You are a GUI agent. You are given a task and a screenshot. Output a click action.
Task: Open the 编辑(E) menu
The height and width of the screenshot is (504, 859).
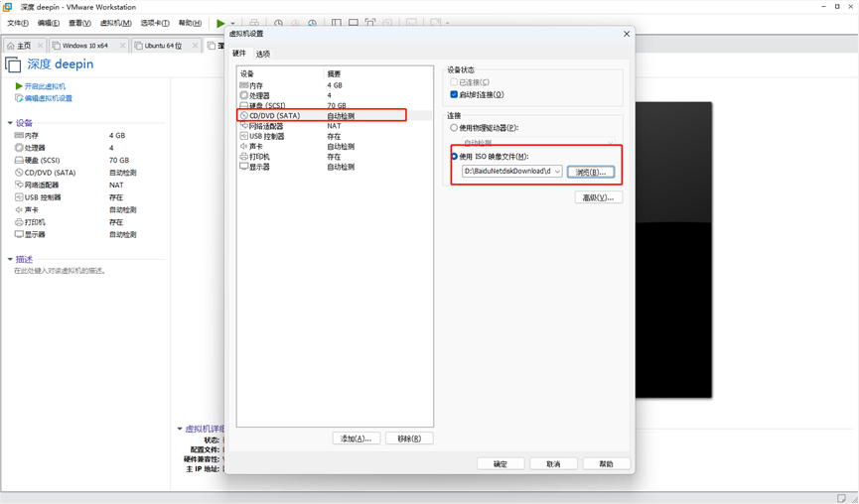(49, 23)
